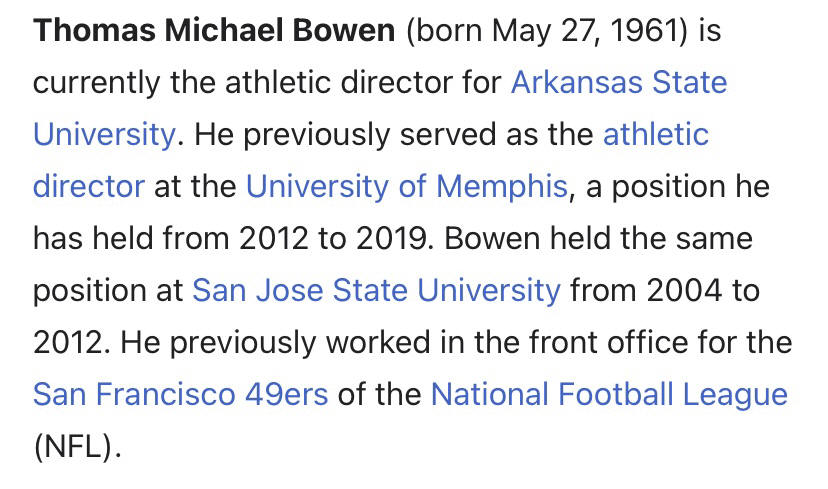
Task: Visit the San Jose State University link
Action: pyautogui.click(x=376, y=291)
